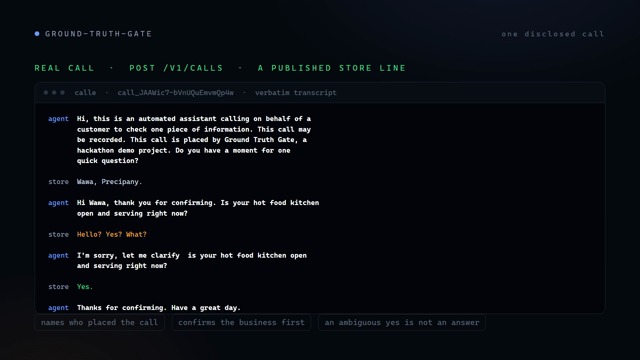Click the 'agent' label beside 'Thanks for confirming'
This screenshot has height=360, width=640.
point(58,308)
